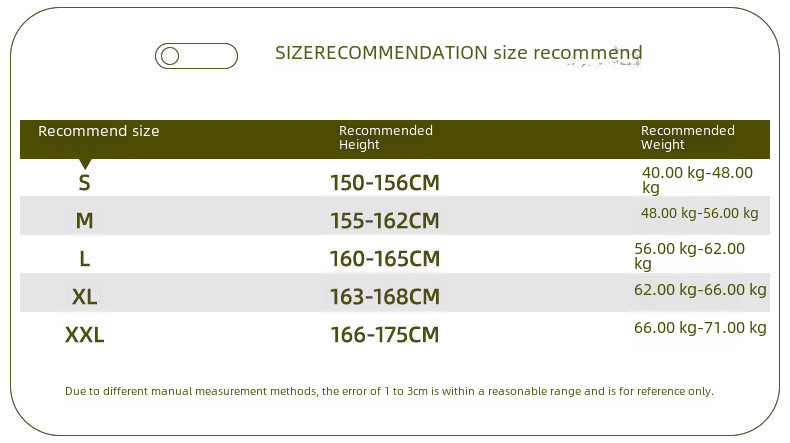Click the manual measurement disclaimer text

click(x=389, y=391)
